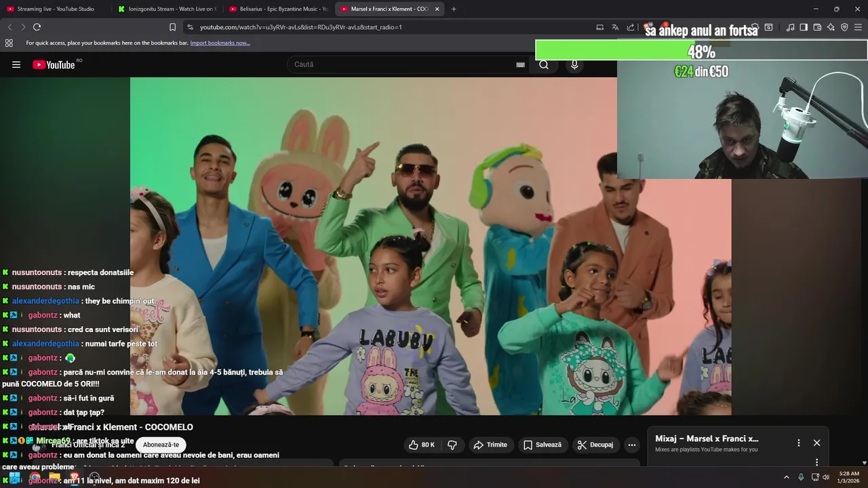Click the Mixaj – Marsel x Franci playlist title
This screenshot has width=868, height=488.
[707, 439]
